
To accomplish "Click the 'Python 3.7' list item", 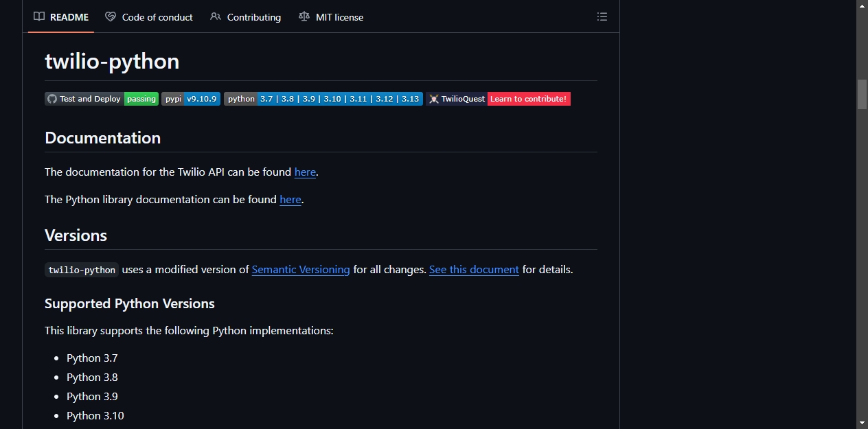I will pyautogui.click(x=92, y=358).
